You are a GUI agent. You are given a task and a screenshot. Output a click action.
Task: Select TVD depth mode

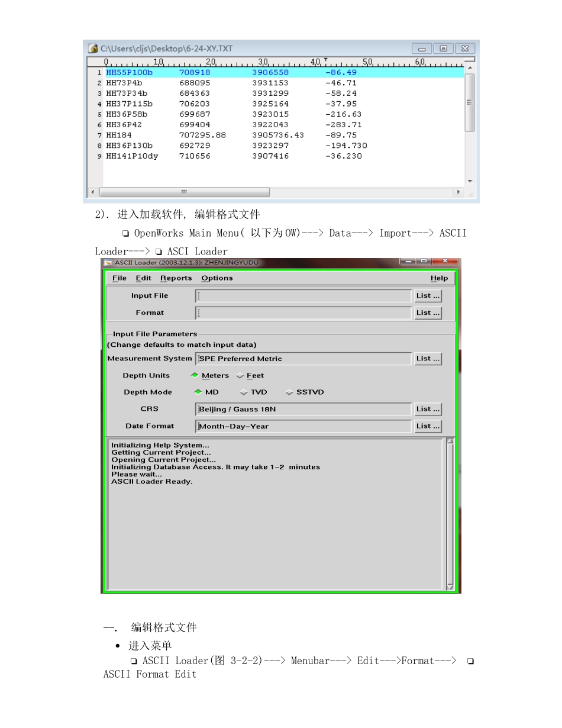254,392
